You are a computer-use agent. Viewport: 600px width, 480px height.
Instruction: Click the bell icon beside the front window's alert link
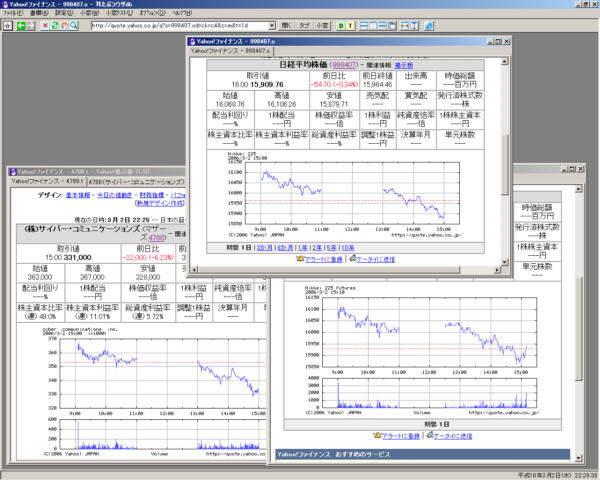pyautogui.click(x=300, y=259)
